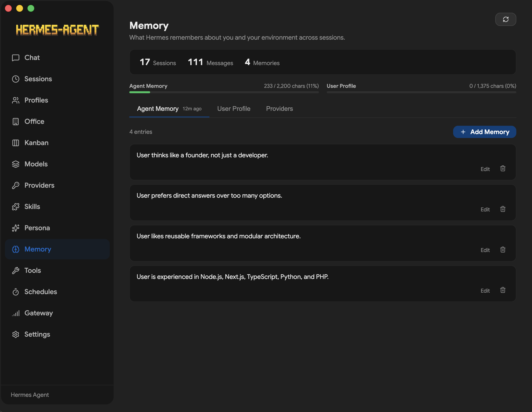The height and width of the screenshot is (412, 532).
Task: Refresh memory with the reload icon button
Action: pos(506,19)
